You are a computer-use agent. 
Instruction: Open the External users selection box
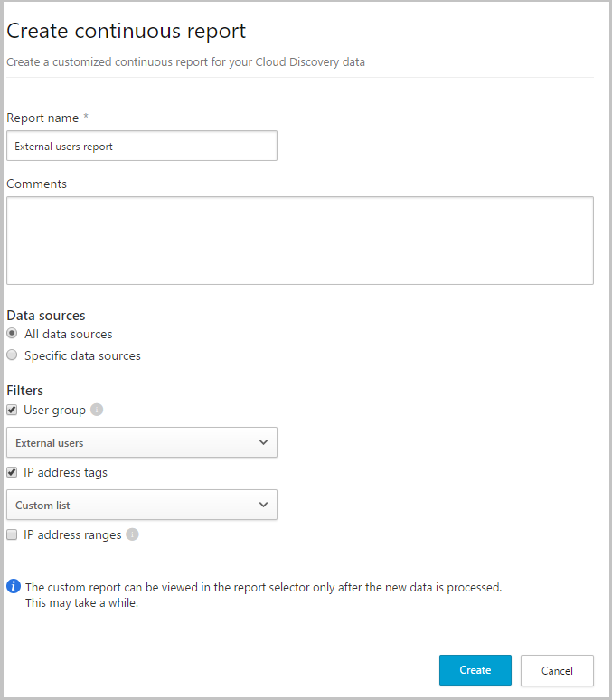(x=141, y=442)
